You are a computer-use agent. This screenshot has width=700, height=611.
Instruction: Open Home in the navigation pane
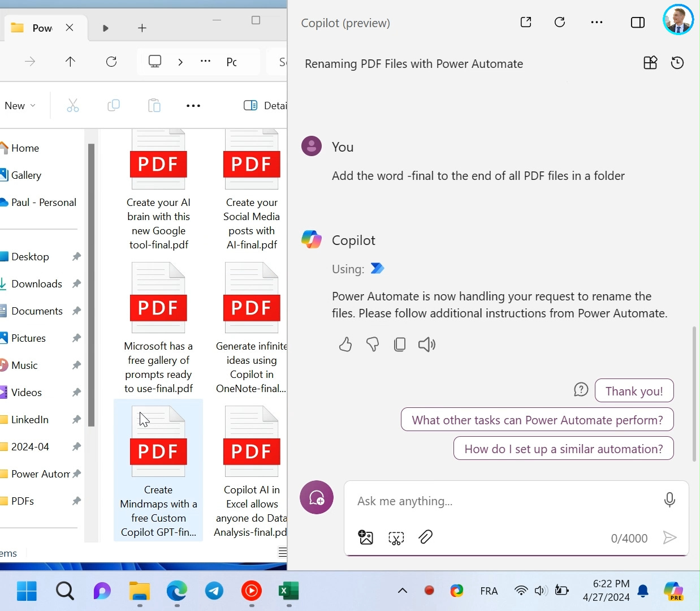pos(25,148)
